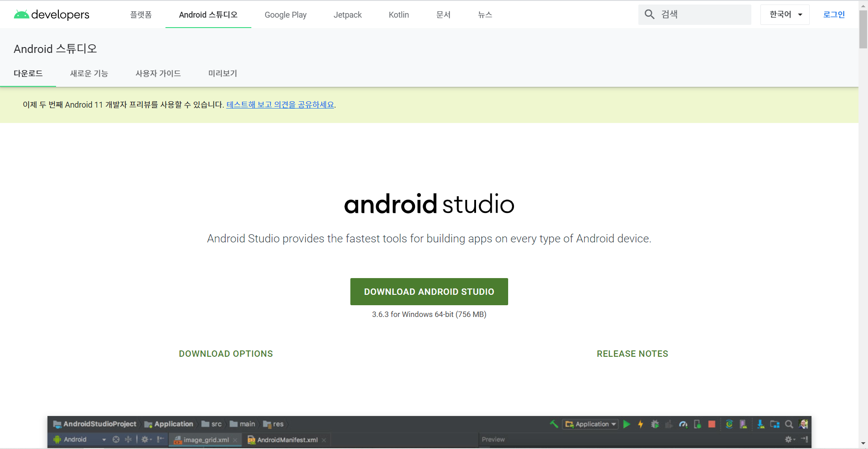The height and width of the screenshot is (449, 868).
Task: Switch to the 새로운 기능 sub-tab
Action: (x=89, y=73)
